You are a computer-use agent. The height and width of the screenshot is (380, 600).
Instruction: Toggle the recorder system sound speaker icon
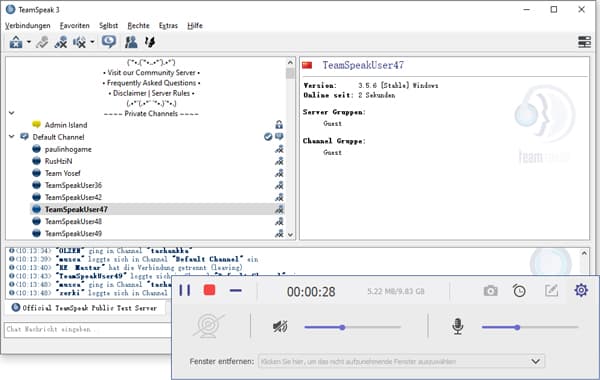(280, 327)
